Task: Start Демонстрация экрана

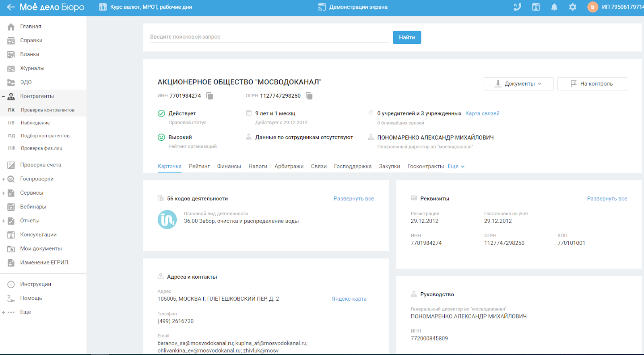Action: [x=353, y=7]
